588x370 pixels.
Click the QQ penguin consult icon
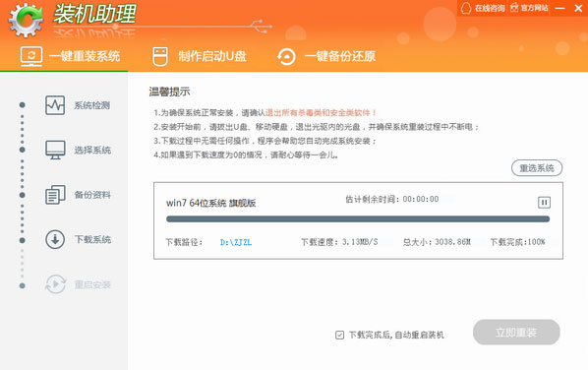click(x=466, y=8)
